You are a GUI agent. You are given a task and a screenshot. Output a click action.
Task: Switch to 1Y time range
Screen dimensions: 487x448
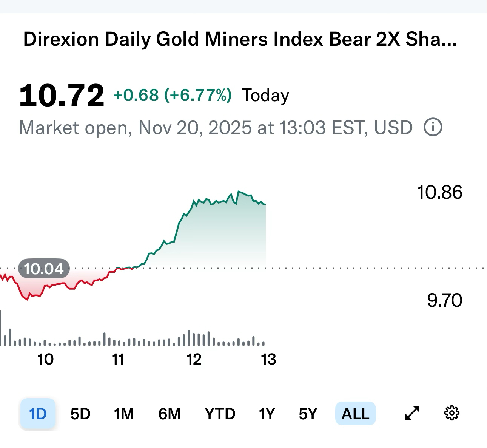click(267, 414)
